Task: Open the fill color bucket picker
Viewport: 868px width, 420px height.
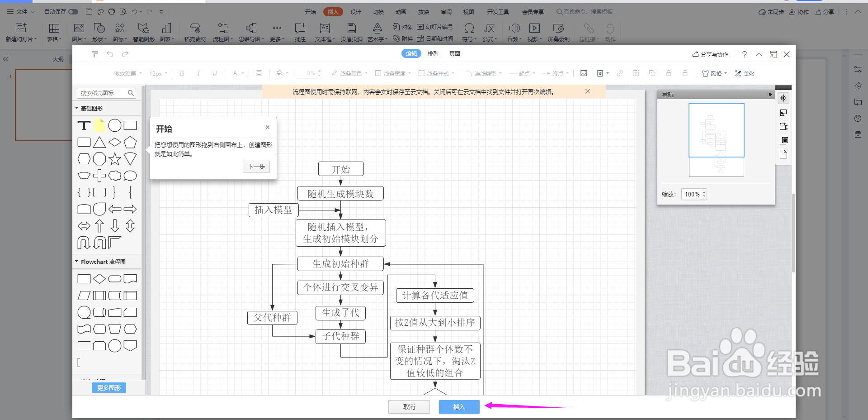Action: point(282,73)
